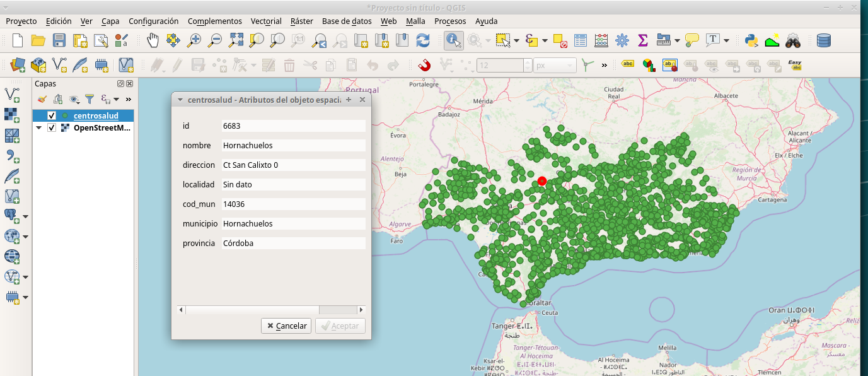Open the select features dropdown arrow

tap(516, 40)
